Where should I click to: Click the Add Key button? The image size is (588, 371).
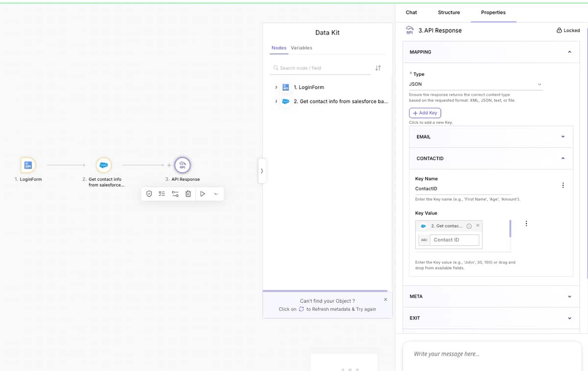tap(425, 113)
